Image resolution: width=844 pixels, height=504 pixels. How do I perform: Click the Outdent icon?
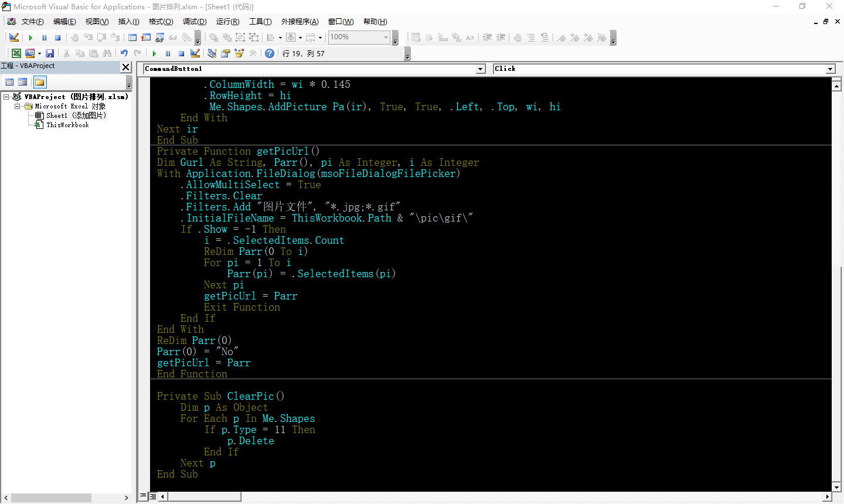[501, 38]
